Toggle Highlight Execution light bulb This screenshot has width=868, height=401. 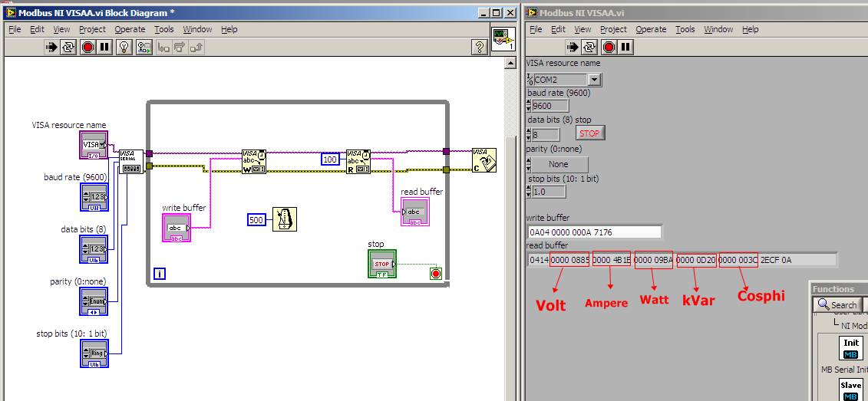pos(124,48)
